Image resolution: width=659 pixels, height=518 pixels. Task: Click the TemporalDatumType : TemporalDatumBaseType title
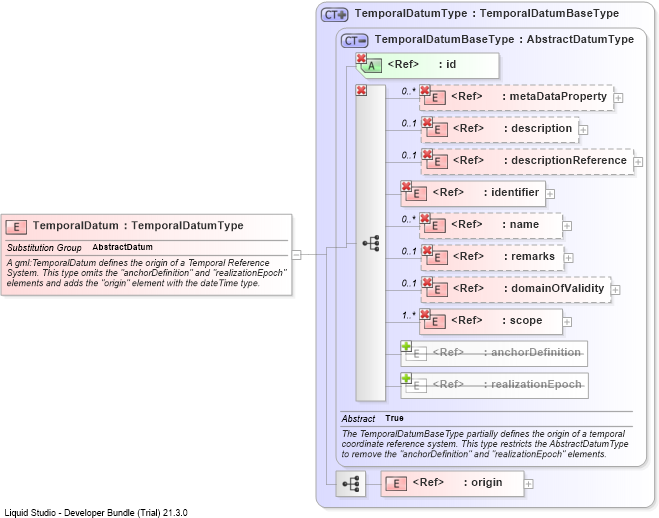click(487, 13)
